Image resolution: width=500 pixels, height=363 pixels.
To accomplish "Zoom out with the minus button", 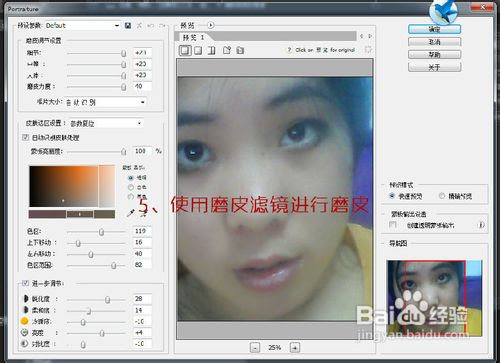I will 255,348.
